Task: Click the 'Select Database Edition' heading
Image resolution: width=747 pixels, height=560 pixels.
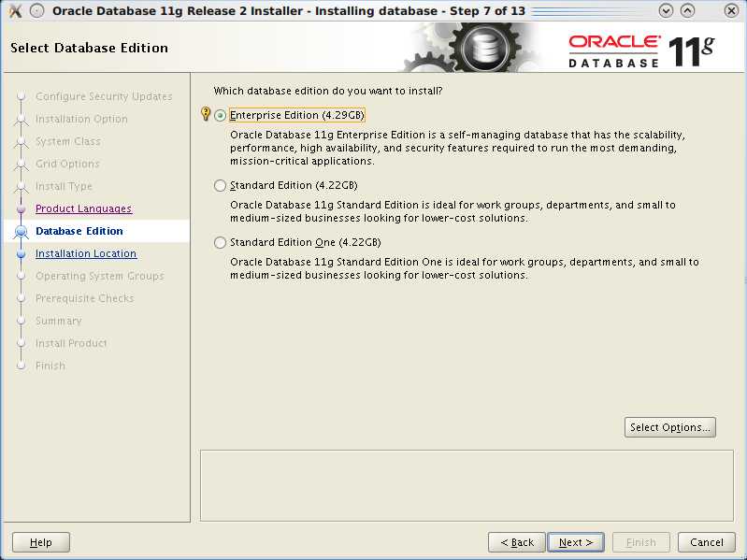Action: coord(89,48)
